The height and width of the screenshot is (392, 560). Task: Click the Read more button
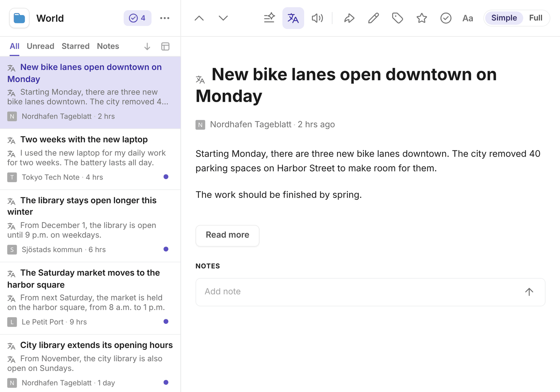click(x=227, y=236)
